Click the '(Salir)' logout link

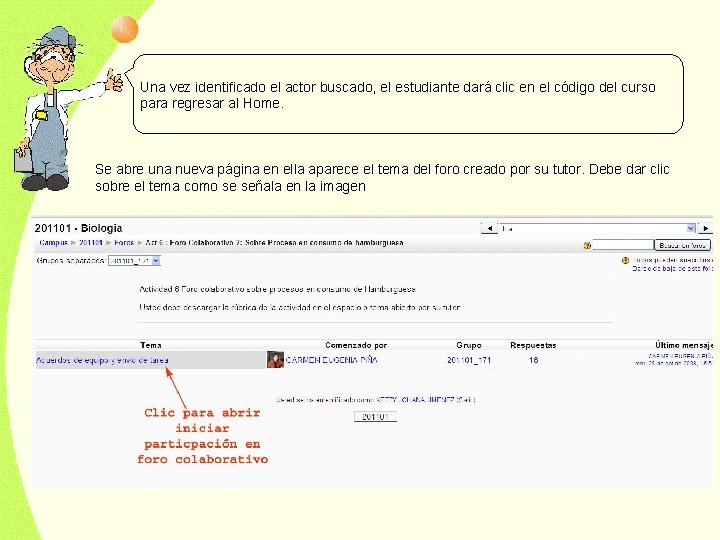click(x=466, y=400)
